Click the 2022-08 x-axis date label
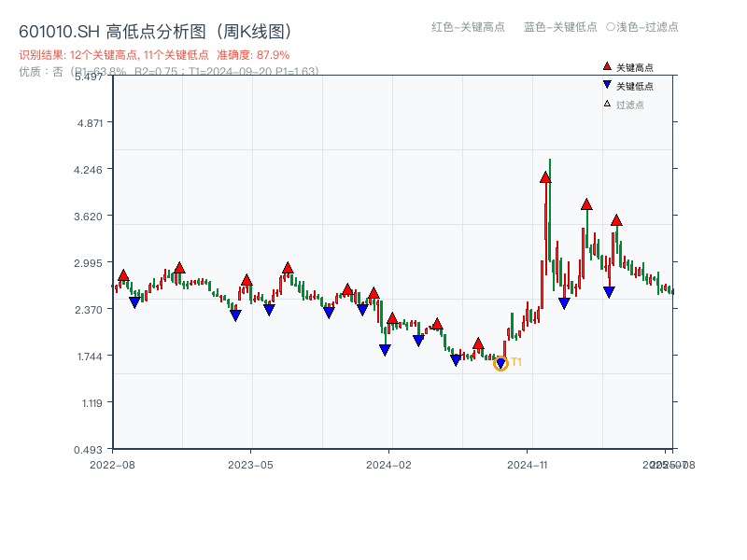 coord(112,465)
